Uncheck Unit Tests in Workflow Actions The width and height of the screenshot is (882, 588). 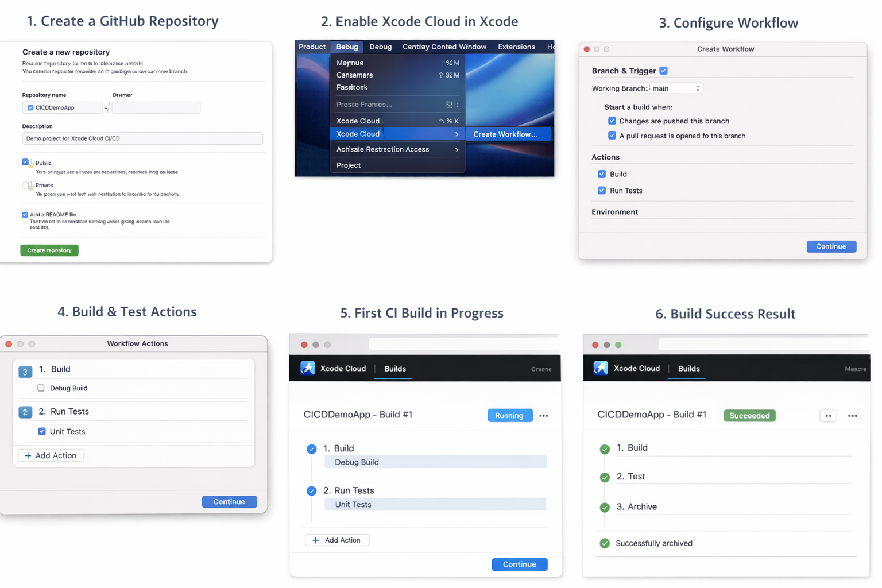[42, 431]
